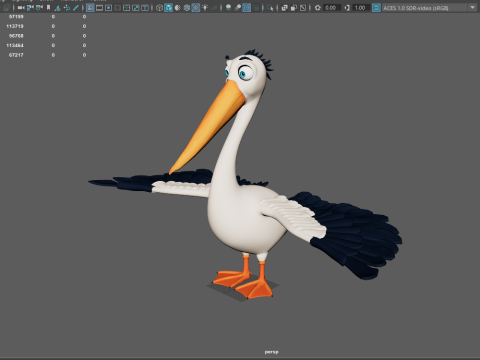This screenshot has height=360, width=480.
Task: Click the HUD value 113719
Action: pyautogui.click(x=15, y=26)
